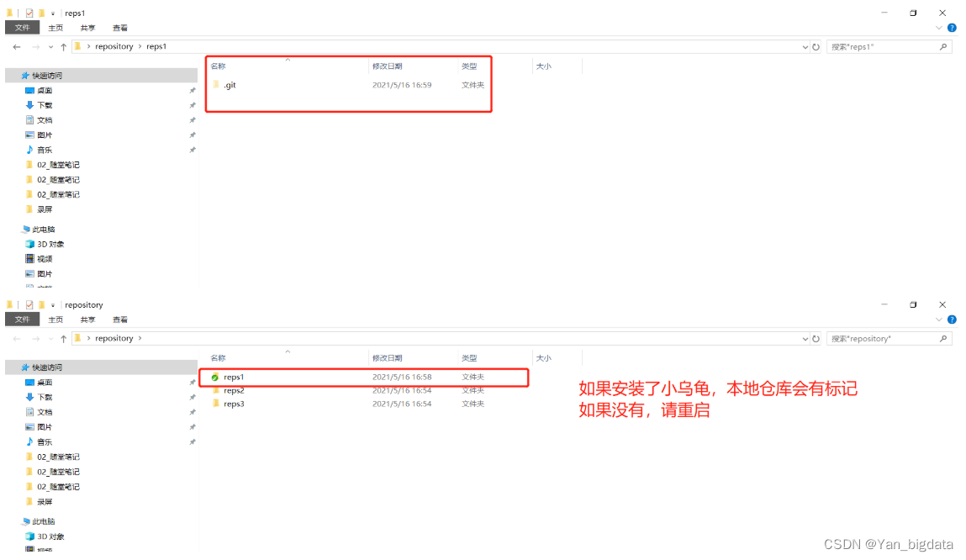Refresh the repository folder view
966x560 pixels.
816,339
